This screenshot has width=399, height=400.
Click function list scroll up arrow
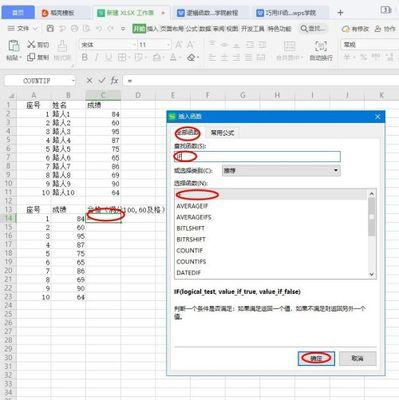point(372,194)
